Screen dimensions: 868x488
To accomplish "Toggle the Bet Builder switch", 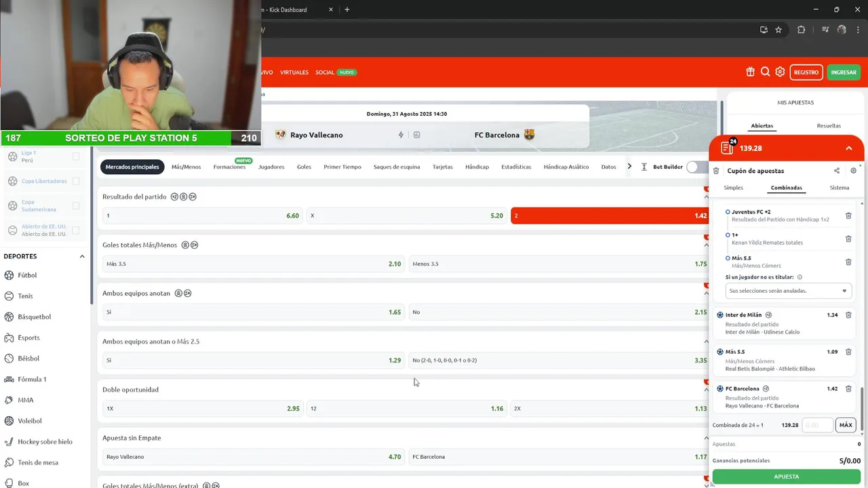I will point(696,167).
